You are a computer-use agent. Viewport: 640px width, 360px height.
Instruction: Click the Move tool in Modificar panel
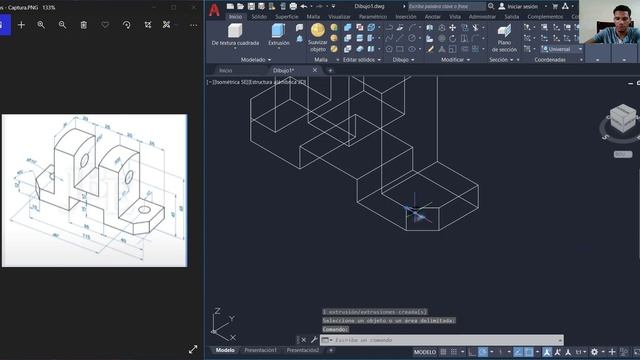click(453, 28)
